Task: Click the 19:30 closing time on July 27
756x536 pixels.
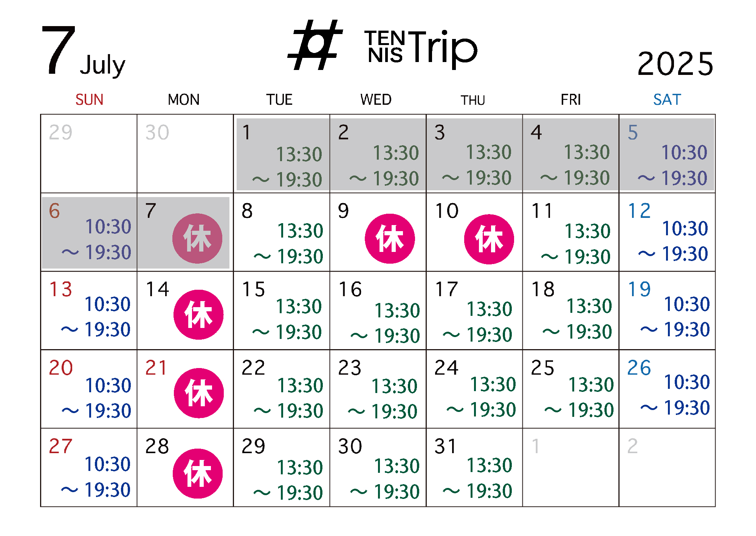Action: point(107,490)
